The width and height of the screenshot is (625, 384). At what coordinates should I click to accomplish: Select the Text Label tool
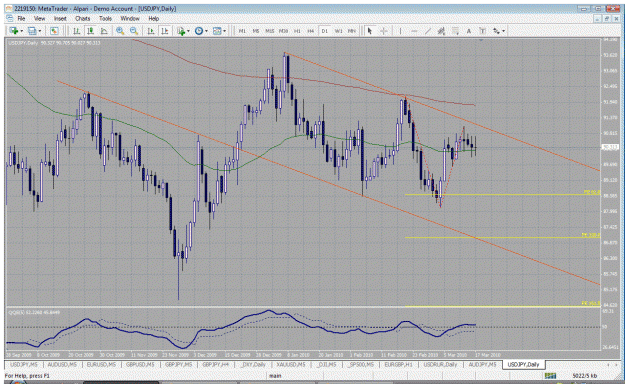[x=482, y=31]
